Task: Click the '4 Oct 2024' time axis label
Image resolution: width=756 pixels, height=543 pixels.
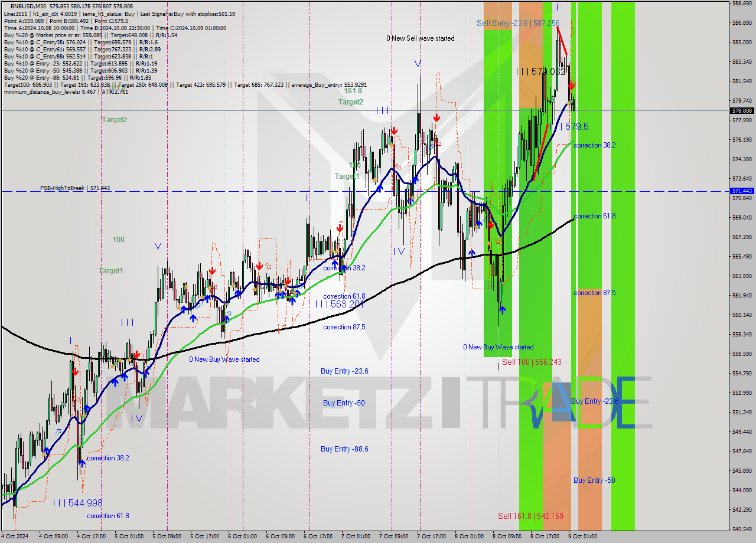Action: 15,537
